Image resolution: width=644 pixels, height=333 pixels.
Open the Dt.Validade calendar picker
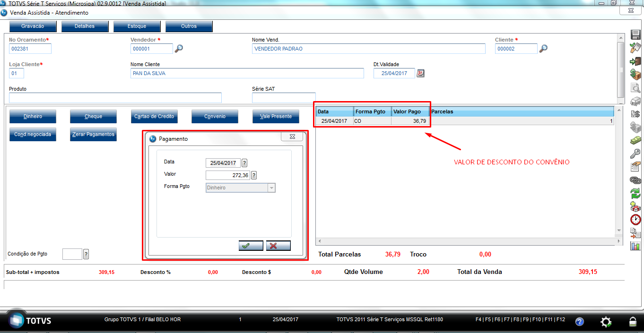coord(420,73)
